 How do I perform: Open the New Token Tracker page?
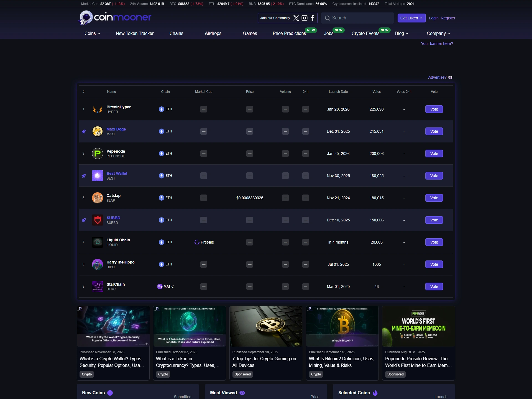point(135,33)
